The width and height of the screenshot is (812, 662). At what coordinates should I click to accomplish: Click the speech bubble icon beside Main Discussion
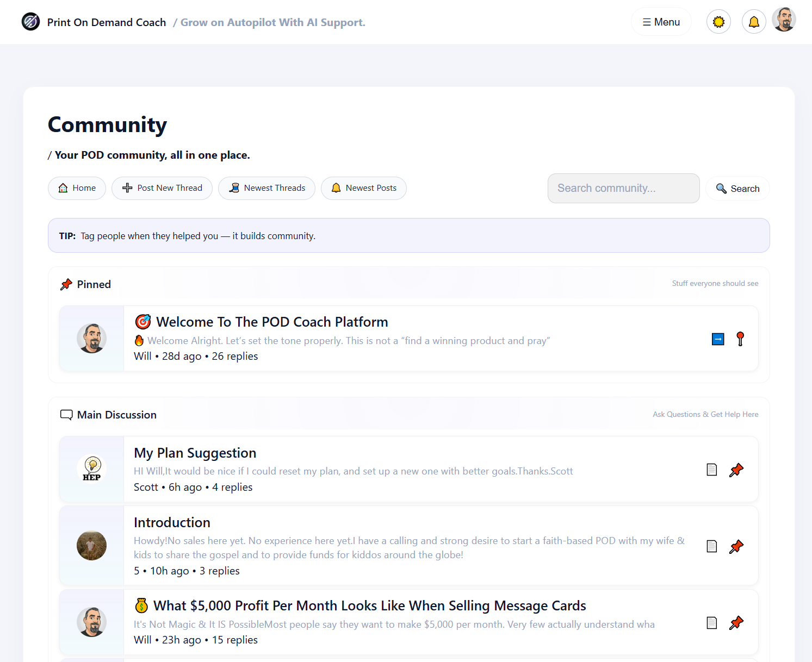click(x=66, y=414)
